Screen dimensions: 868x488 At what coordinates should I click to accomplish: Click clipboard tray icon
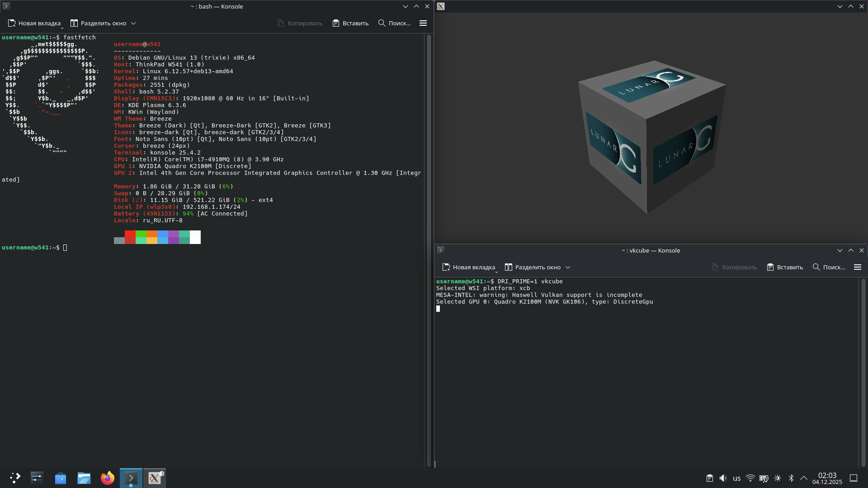(x=710, y=478)
